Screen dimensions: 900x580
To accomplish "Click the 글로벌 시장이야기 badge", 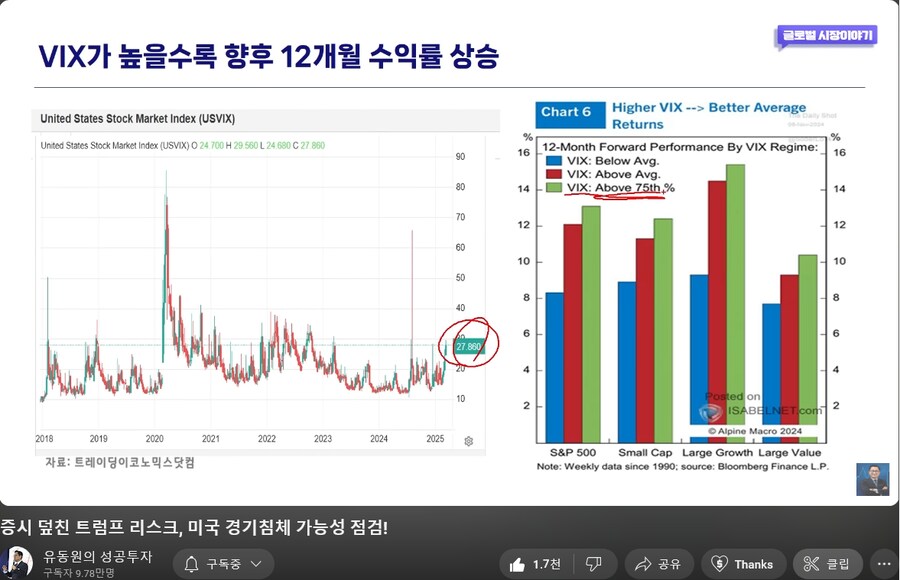I will (827, 36).
